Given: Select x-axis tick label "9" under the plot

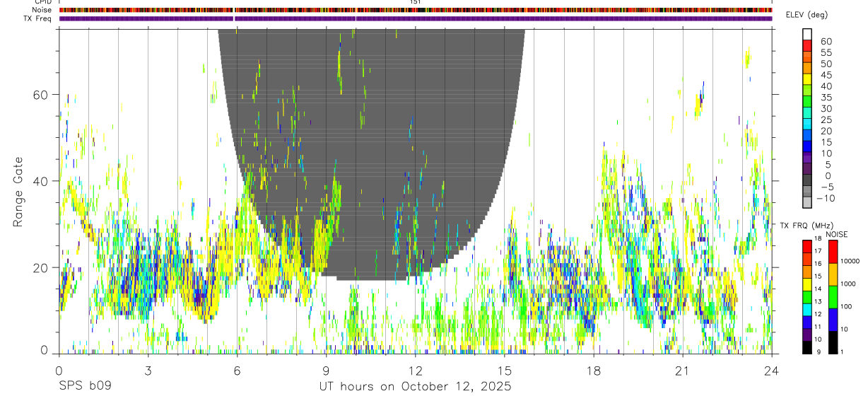Looking at the screenshot, I should coord(326,371).
